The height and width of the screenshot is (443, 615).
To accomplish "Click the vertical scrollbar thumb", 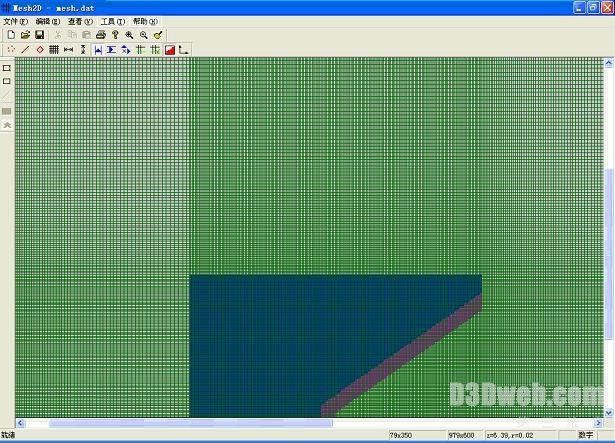I will point(609,254).
